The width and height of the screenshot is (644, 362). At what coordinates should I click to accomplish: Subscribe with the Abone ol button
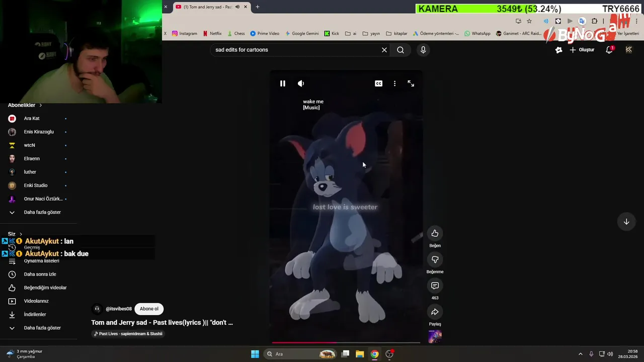pos(149,309)
